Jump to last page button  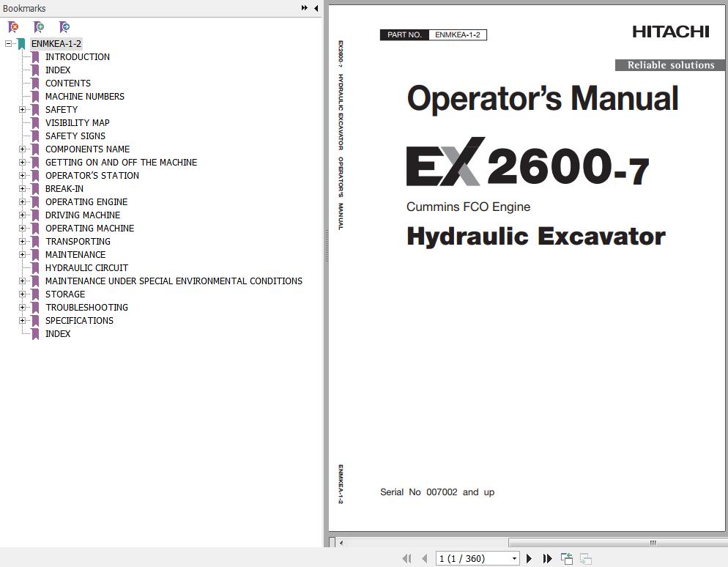[x=547, y=559]
